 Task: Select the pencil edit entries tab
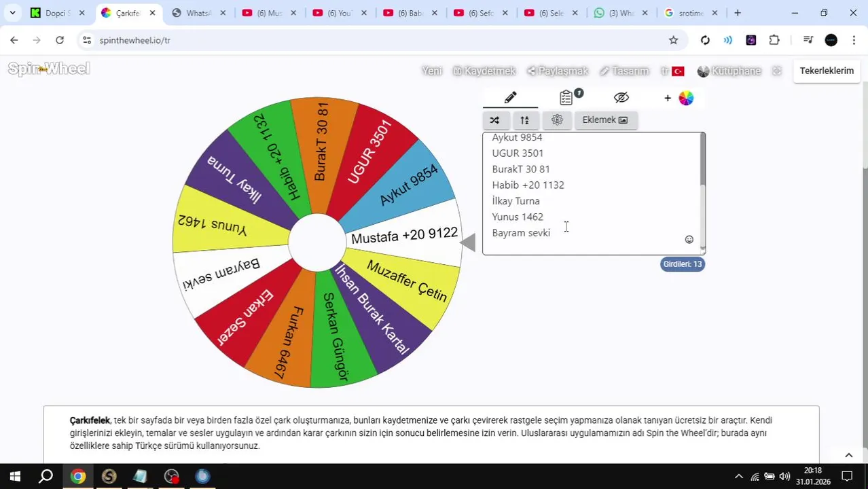pyautogui.click(x=510, y=98)
